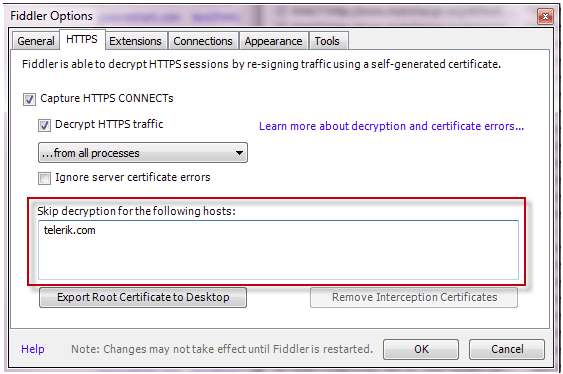Click Export Root Certificate to Desktop
The height and width of the screenshot is (374, 563).
click(x=143, y=297)
